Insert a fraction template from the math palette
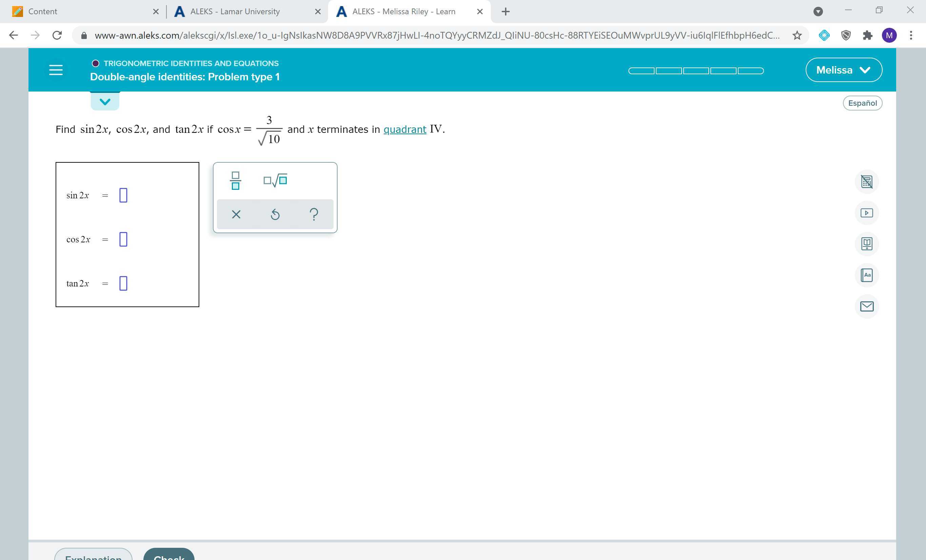The width and height of the screenshot is (926, 560). [x=235, y=180]
